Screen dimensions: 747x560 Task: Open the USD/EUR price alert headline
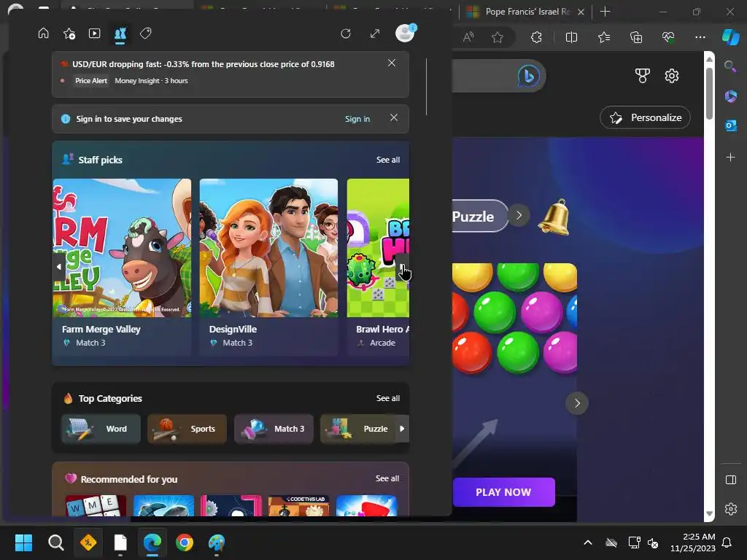point(204,64)
